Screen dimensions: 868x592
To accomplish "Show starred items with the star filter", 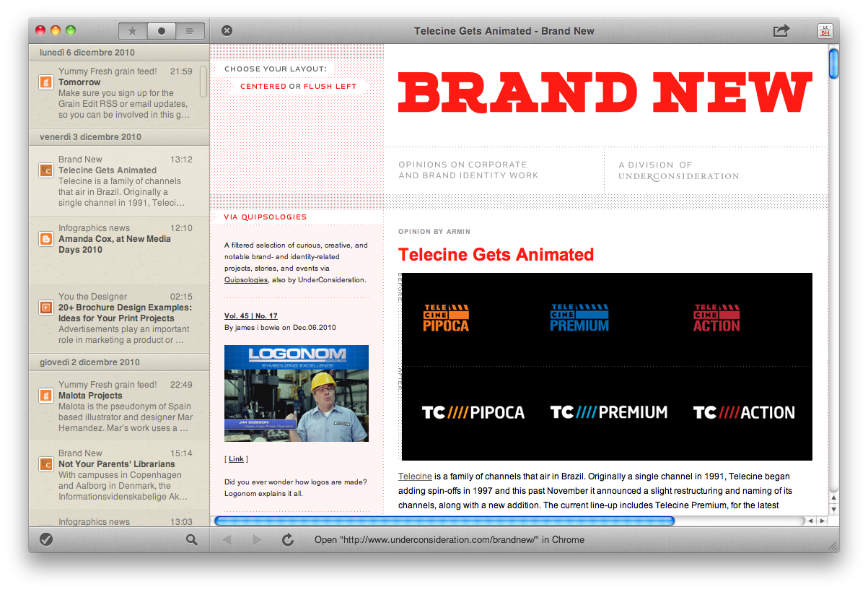I will [x=133, y=31].
